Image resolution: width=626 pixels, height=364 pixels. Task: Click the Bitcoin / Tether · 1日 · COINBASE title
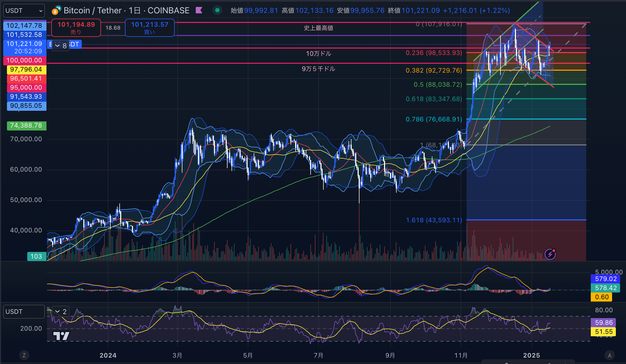pos(127,10)
